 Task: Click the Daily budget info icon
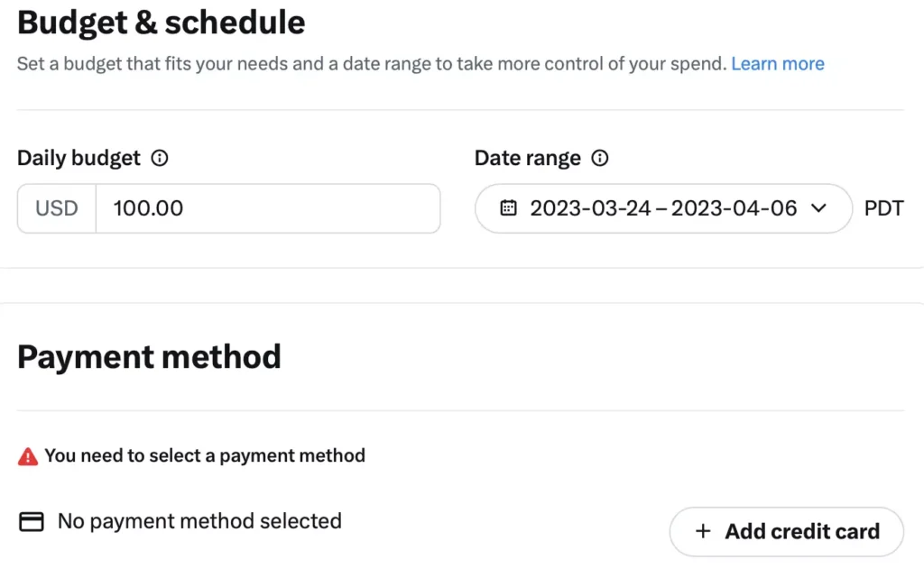(159, 158)
